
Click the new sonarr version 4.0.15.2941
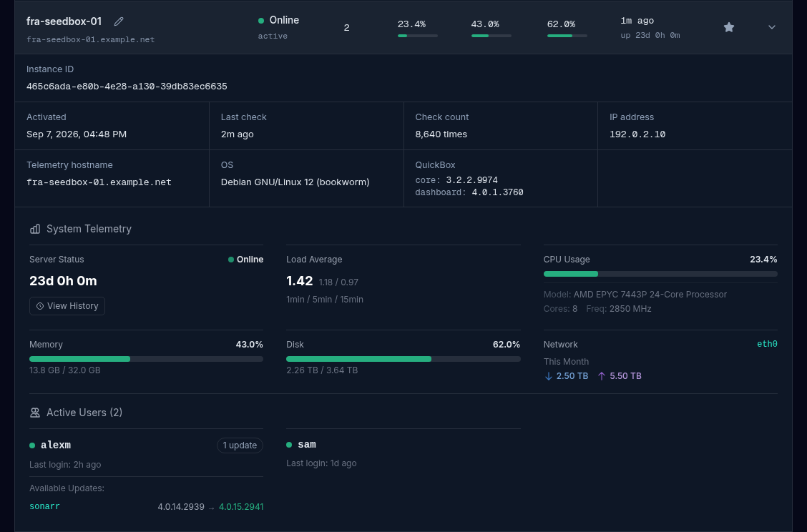pos(241,507)
